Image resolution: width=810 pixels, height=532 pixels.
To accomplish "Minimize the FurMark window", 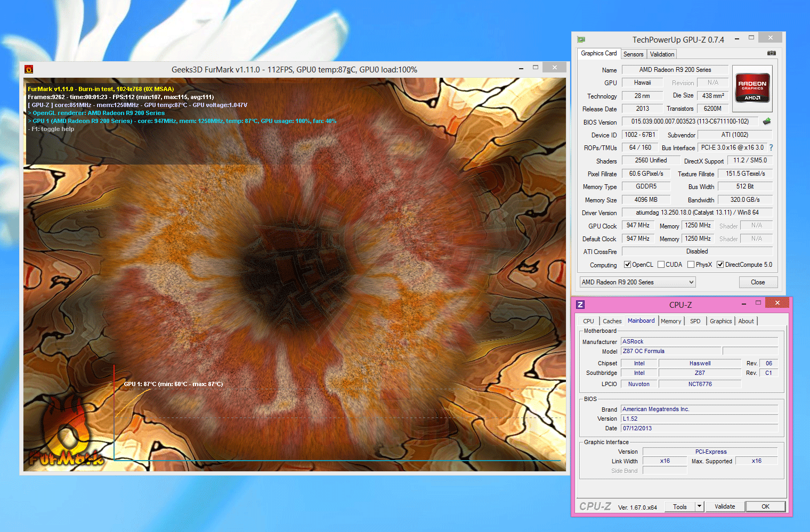I will [x=521, y=68].
